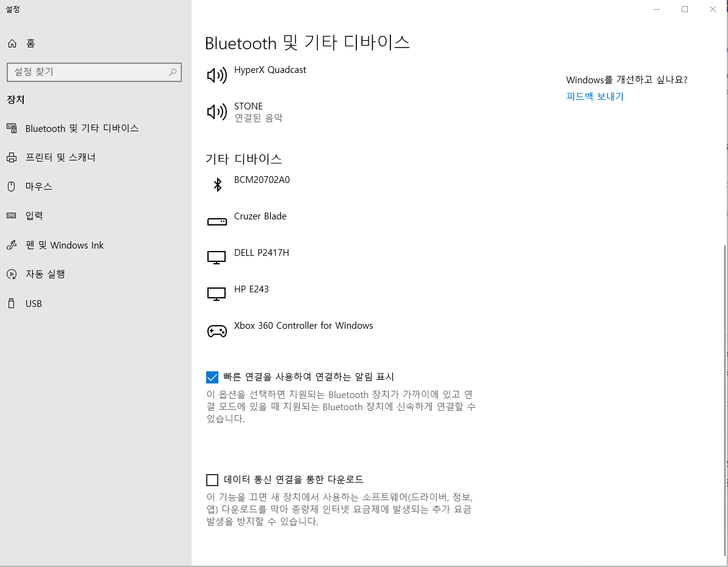Click the 설정 찾기 search field
The image size is (728, 567).
(x=88, y=72)
